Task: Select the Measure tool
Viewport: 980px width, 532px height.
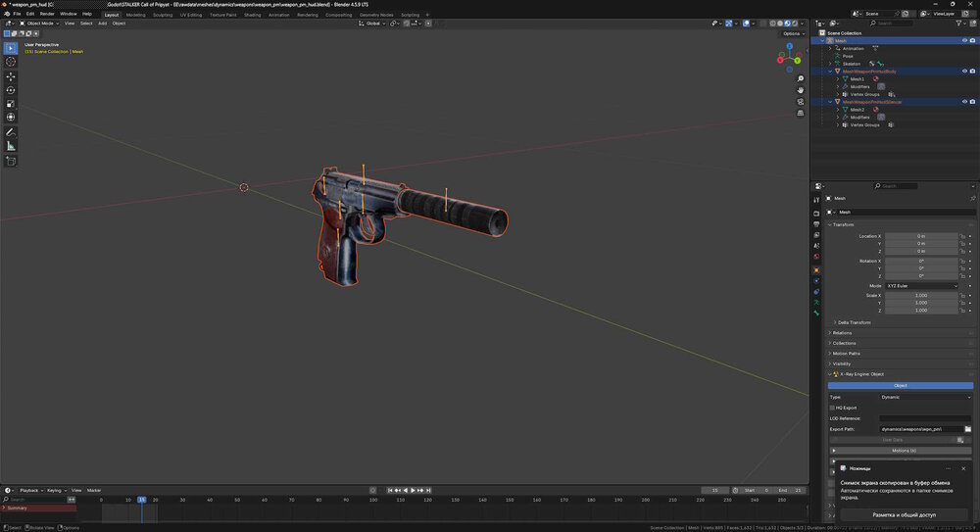Action: 11,146
